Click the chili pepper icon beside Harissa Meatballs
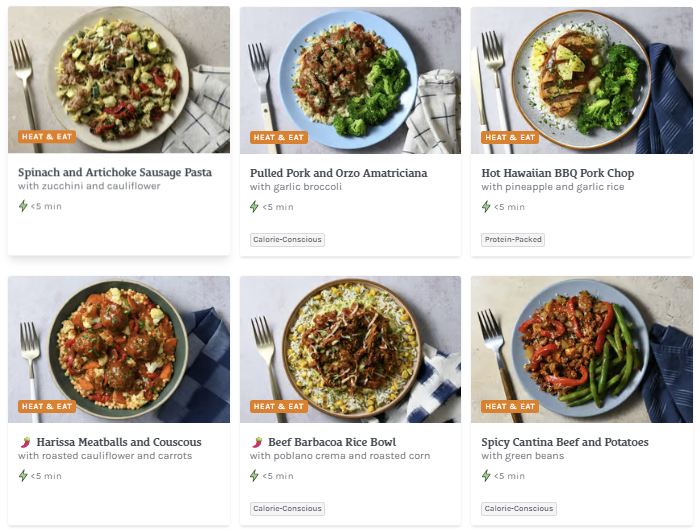Image resolution: width=700 pixels, height=532 pixels. (x=24, y=442)
